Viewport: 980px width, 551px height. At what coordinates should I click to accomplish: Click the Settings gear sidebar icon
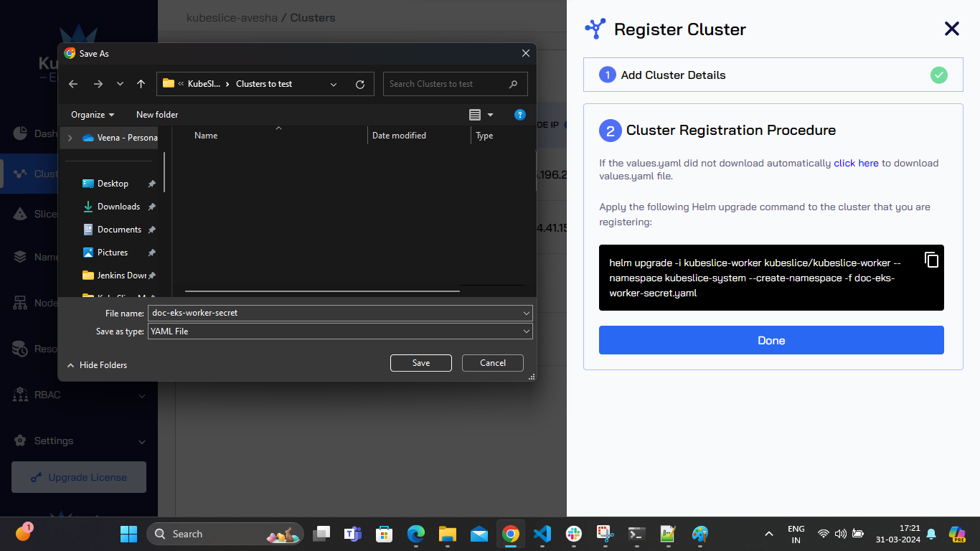[21, 441]
